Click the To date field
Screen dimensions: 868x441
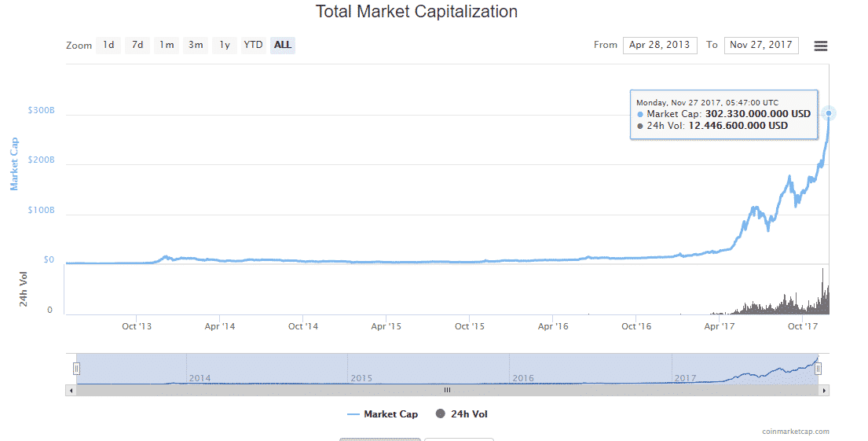pos(760,45)
